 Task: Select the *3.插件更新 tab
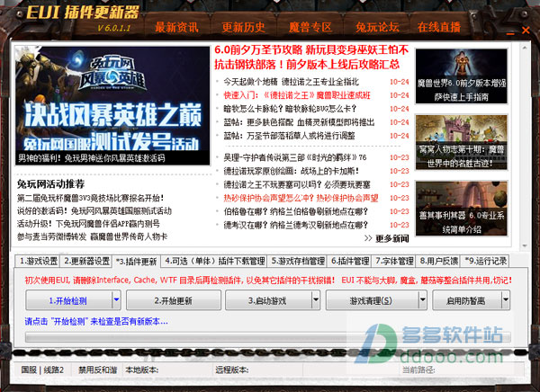(x=137, y=262)
